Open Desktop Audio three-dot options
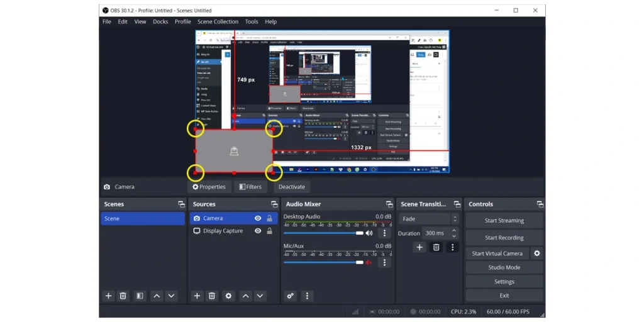This screenshot has width=644, height=322. click(384, 233)
